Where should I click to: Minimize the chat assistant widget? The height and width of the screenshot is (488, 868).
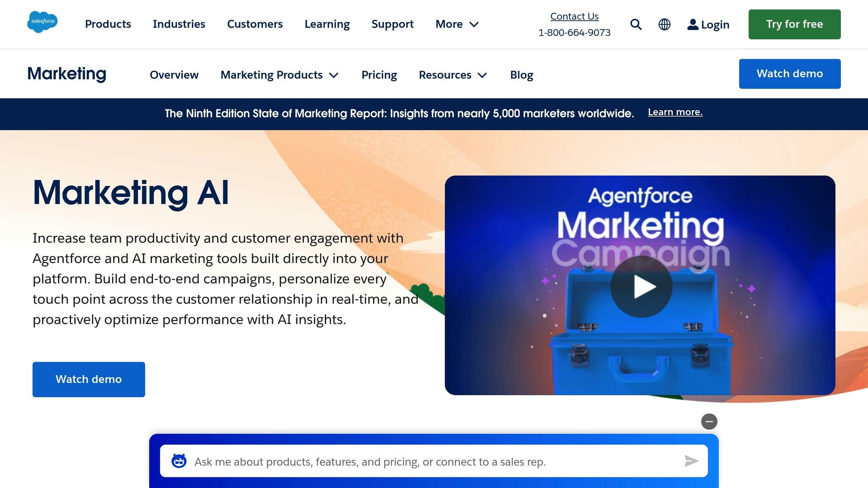709,421
